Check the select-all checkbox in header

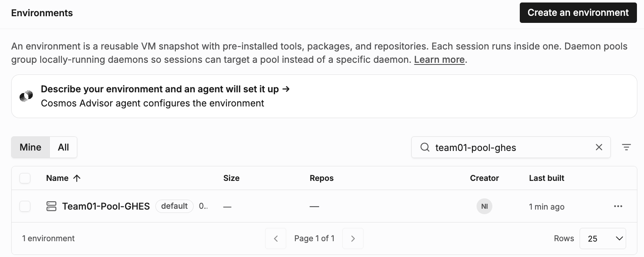[25, 178]
